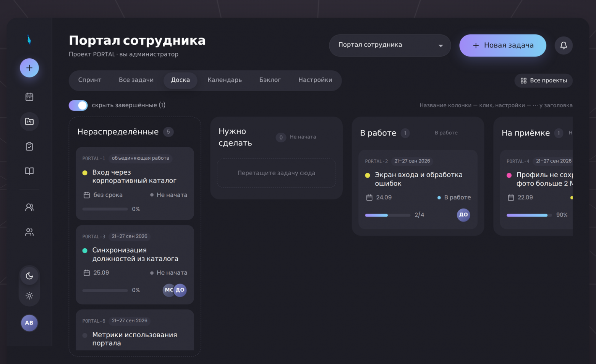Open the Портал сотрудника project dropdown
The height and width of the screenshot is (364, 596).
pyautogui.click(x=390, y=45)
